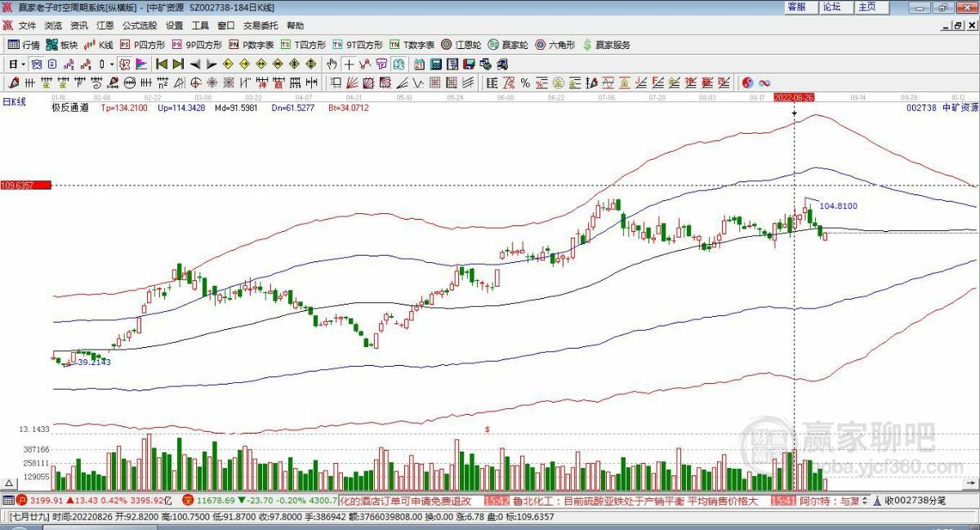Open the T数字表 tool

click(412, 45)
